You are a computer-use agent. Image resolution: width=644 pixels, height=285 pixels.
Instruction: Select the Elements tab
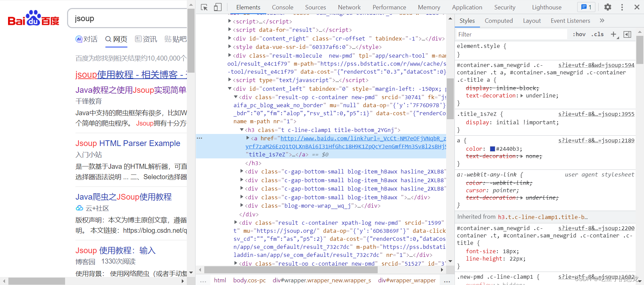tap(248, 7)
